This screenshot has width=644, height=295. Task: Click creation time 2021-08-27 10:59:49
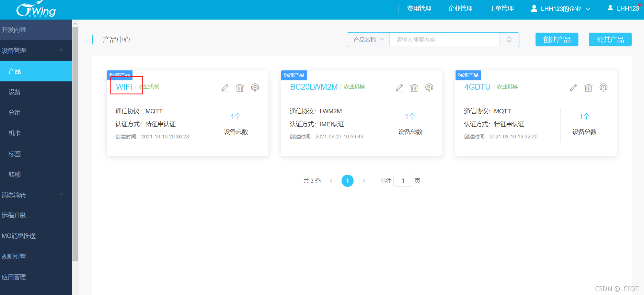(x=326, y=137)
